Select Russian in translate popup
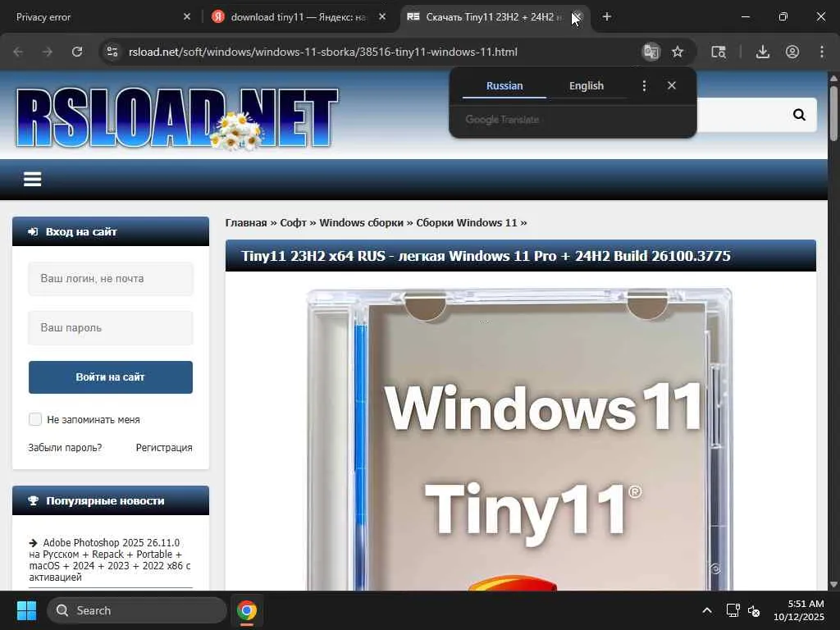The height and width of the screenshot is (630, 840). pyautogui.click(x=504, y=85)
